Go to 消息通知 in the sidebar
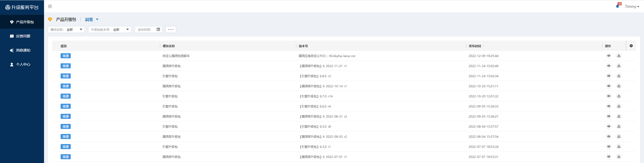 tap(23, 50)
